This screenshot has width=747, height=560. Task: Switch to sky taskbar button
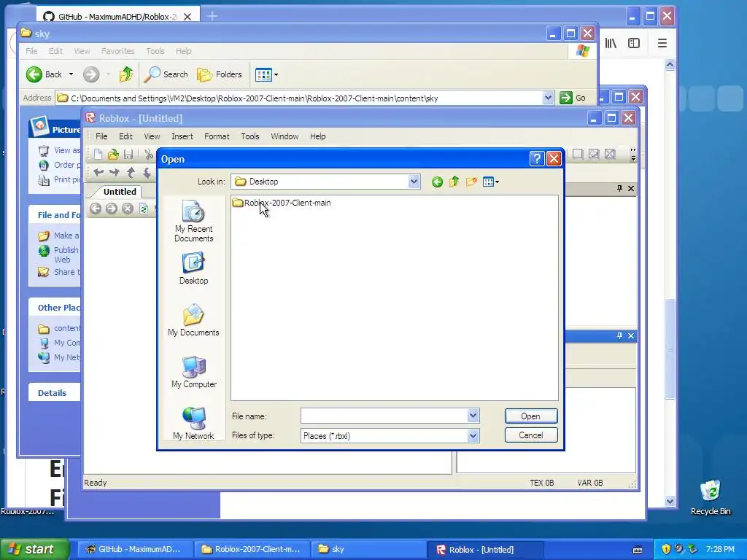(x=367, y=549)
